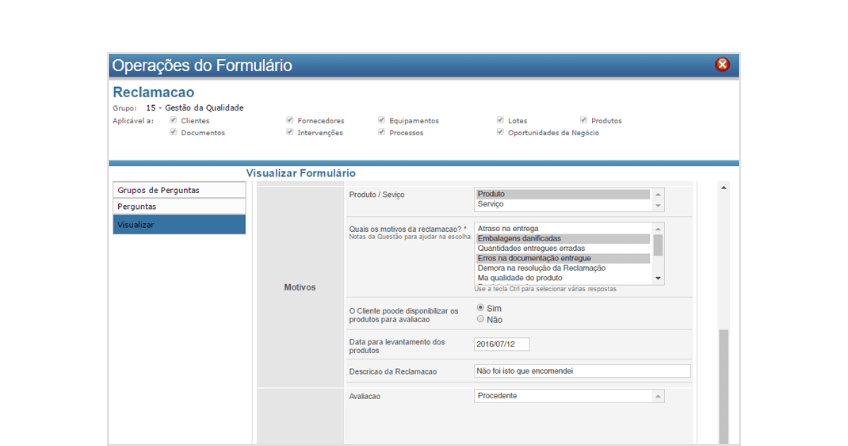The width and height of the screenshot is (848, 446).
Task: Click the date field showing 2016/07/12
Action: pyautogui.click(x=502, y=345)
